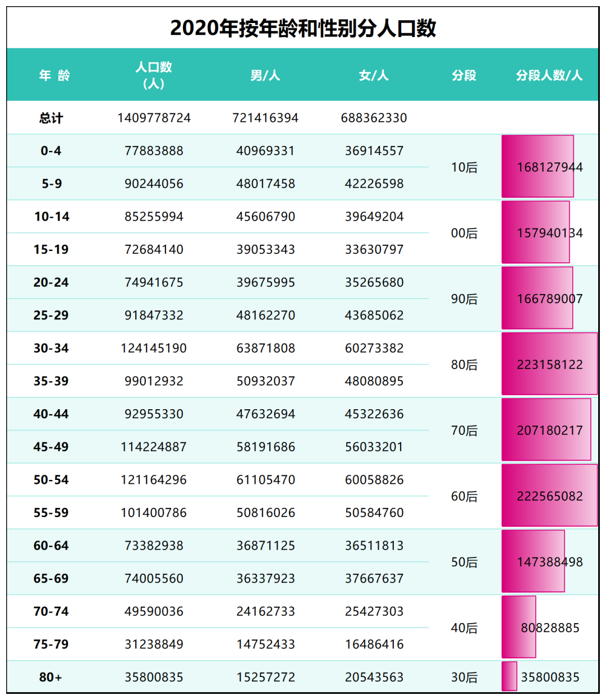Select the 10后 data bar showing 168127944
Image resolution: width=606 pixels, height=700 pixels.
(x=538, y=167)
